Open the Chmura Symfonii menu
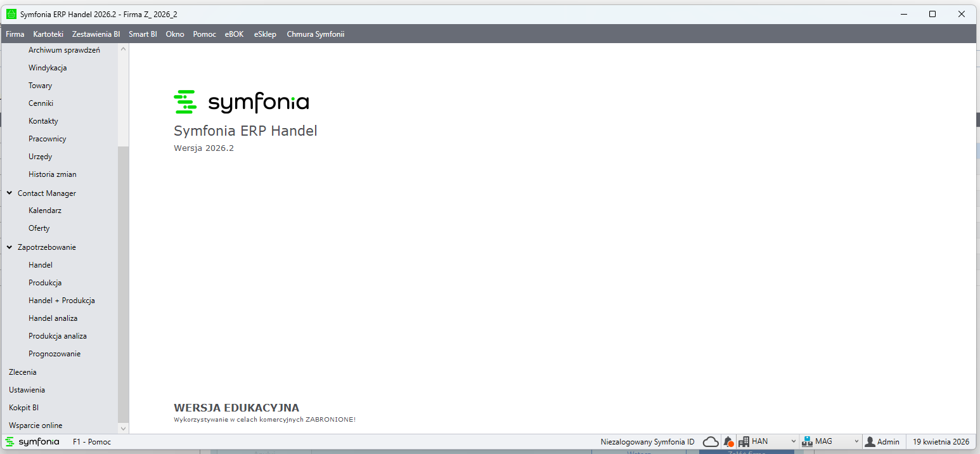The width and height of the screenshot is (980, 454). (315, 34)
